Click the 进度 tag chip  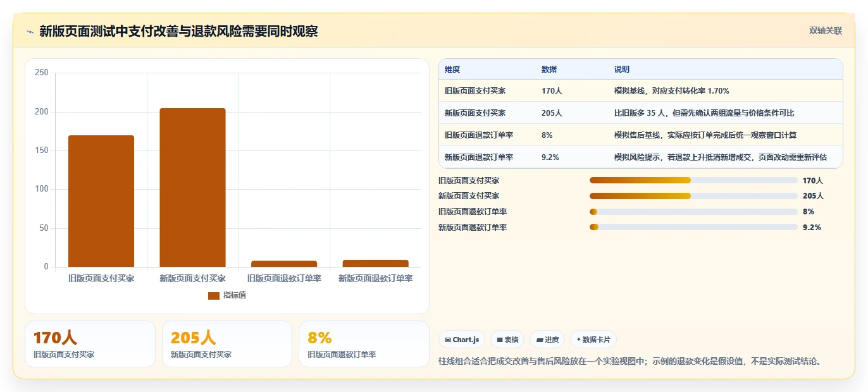[x=547, y=340]
